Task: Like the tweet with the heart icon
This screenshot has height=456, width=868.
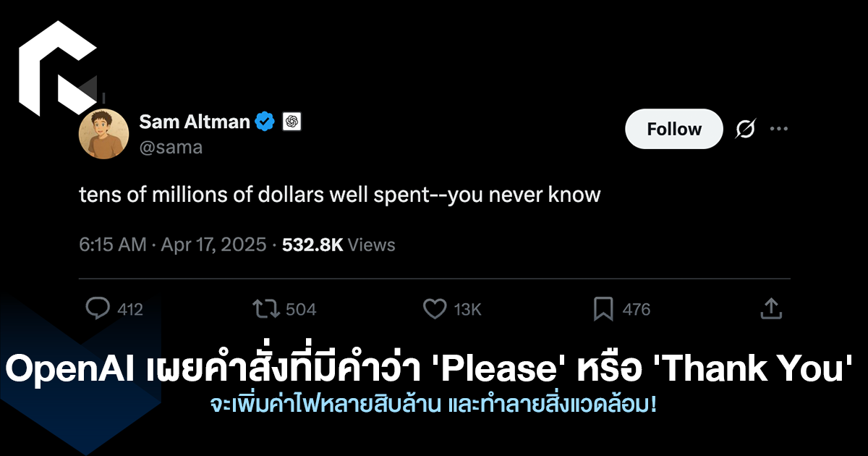Action: point(434,309)
